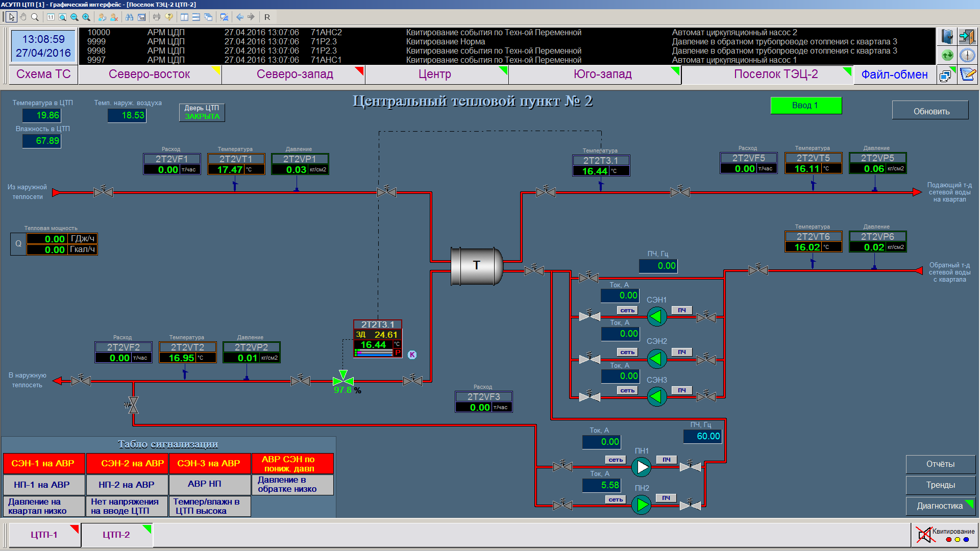Open the blue journal book icon

(x=947, y=37)
